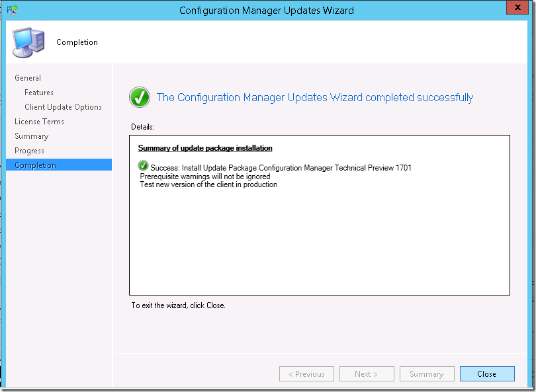
Task: Click the disabled Summary button
Action: 427,374
